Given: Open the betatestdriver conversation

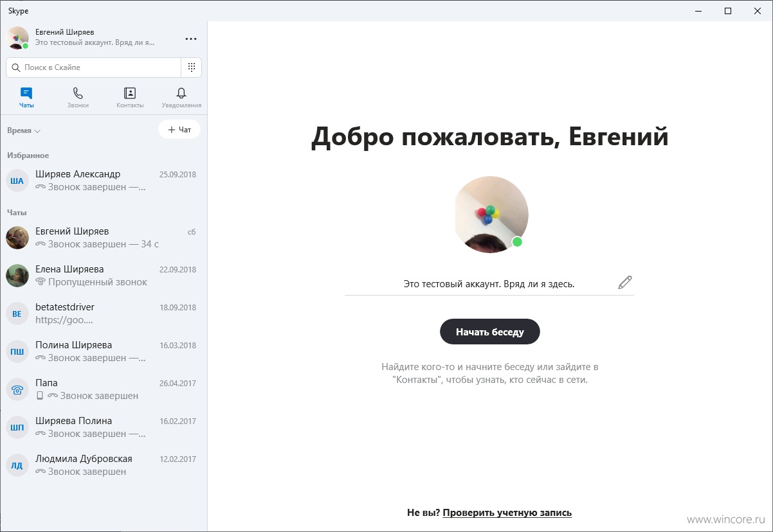Looking at the screenshot, I should pyautogui.click(x=104, y=314).
